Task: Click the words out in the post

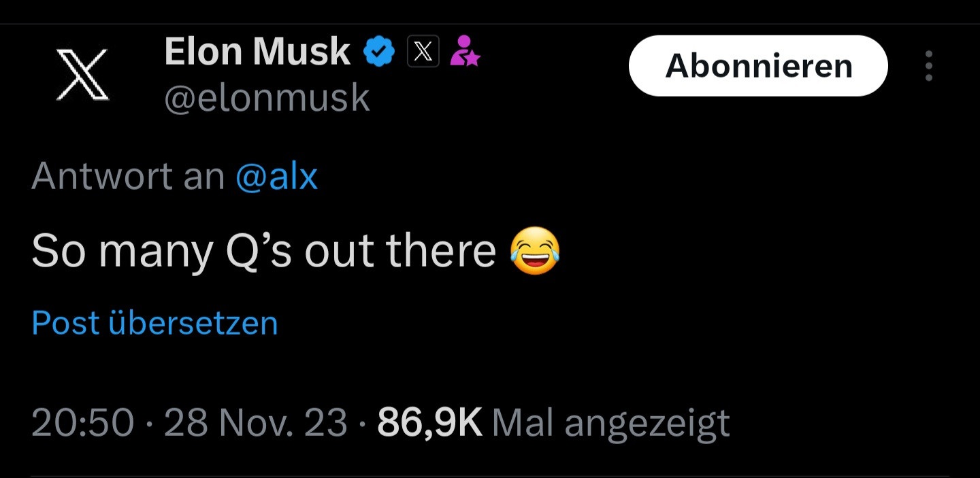Action: tap(339, 252)
